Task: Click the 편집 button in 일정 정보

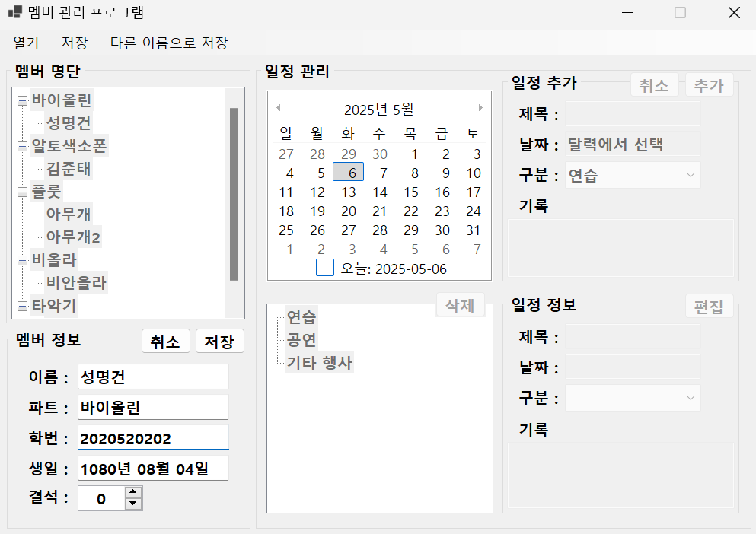Action: pos(710,307)
